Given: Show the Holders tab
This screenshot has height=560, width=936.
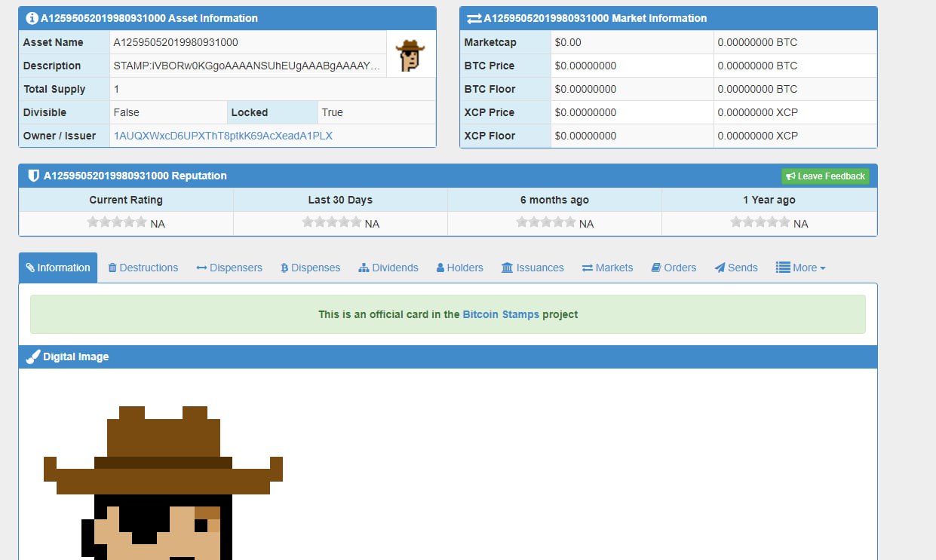Looking at the screenshot, I should tap(460, 268).
